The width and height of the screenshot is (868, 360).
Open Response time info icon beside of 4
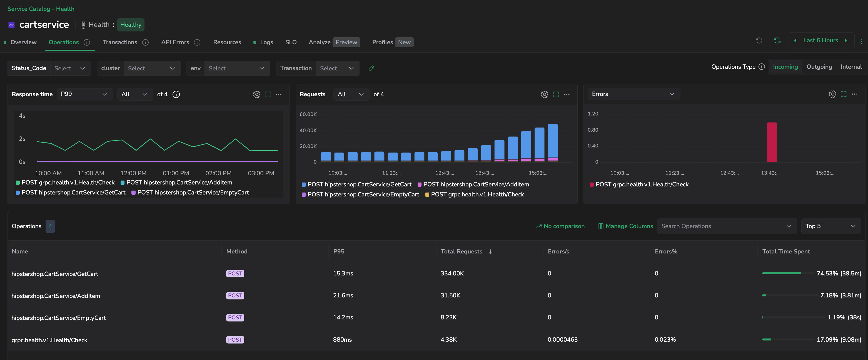click(176, 94)
